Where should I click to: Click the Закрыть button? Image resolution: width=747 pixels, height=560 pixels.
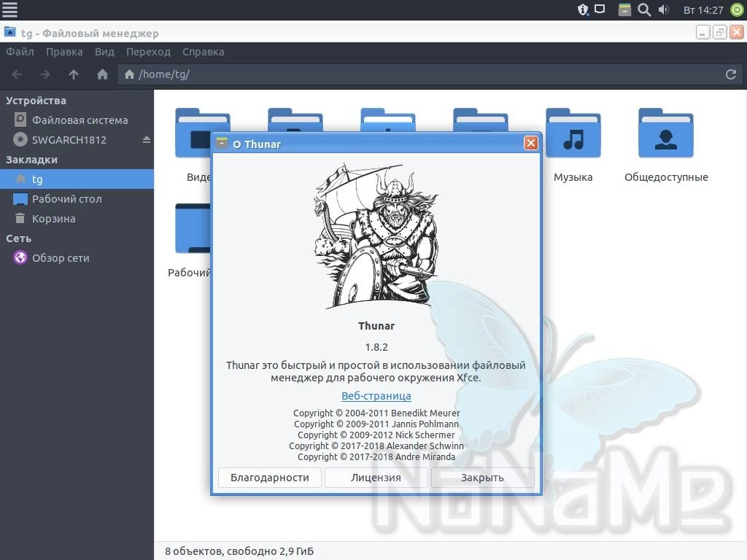coord(483,478)
